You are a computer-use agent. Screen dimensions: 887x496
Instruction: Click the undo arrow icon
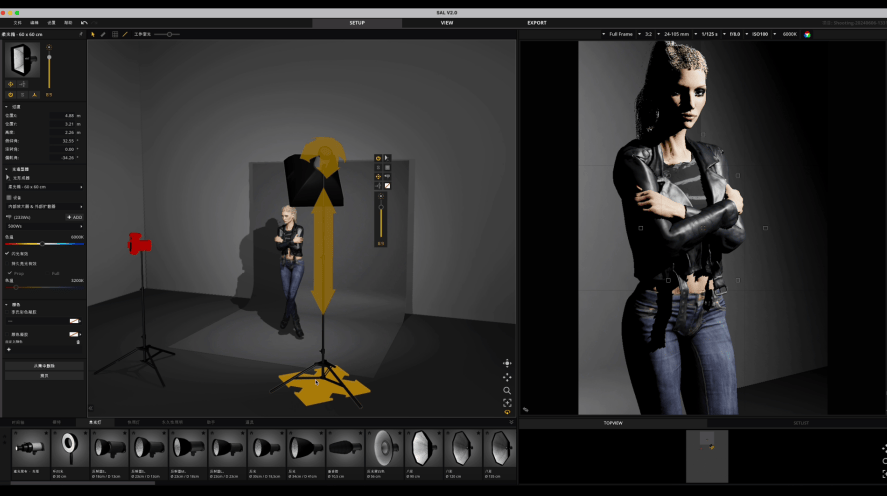[84, 23]
